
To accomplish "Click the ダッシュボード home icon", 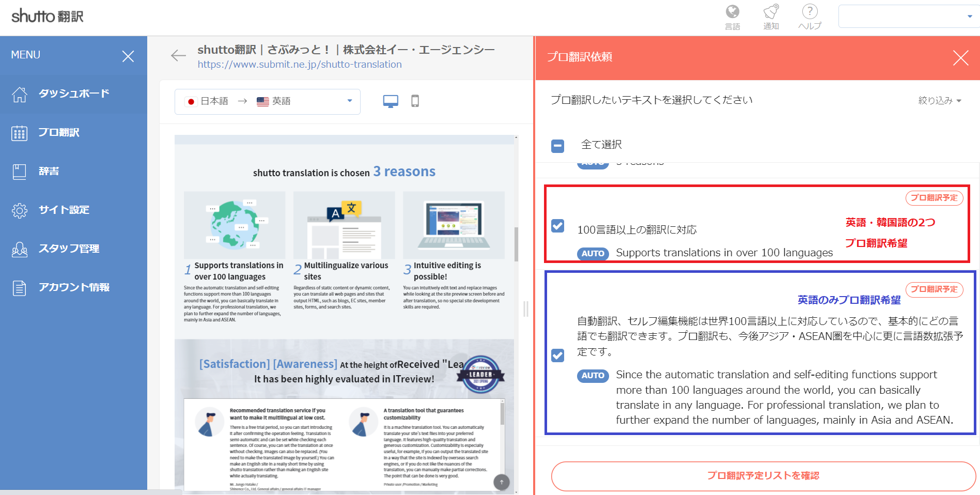I will pos(20,94).
